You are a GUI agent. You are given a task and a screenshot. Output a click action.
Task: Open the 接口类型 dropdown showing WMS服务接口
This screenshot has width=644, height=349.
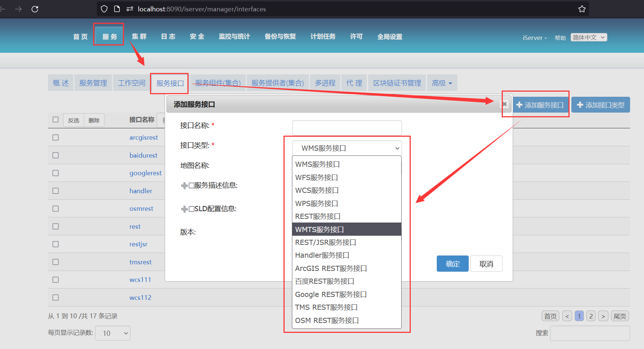pyautogui.click(x=347, y=148)
